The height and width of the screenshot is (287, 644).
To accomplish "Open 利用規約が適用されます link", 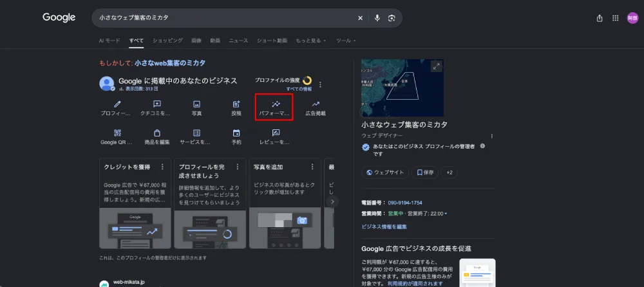I will coord(415,284).
